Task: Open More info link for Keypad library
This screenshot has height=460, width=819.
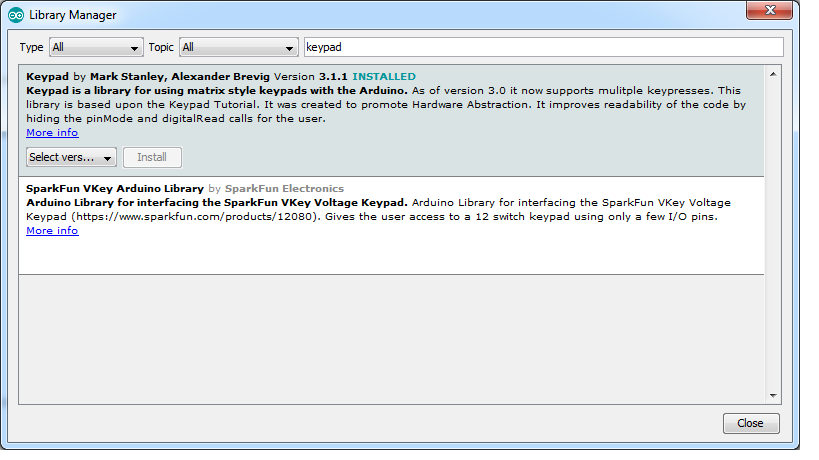Action: tap(52, 133)
